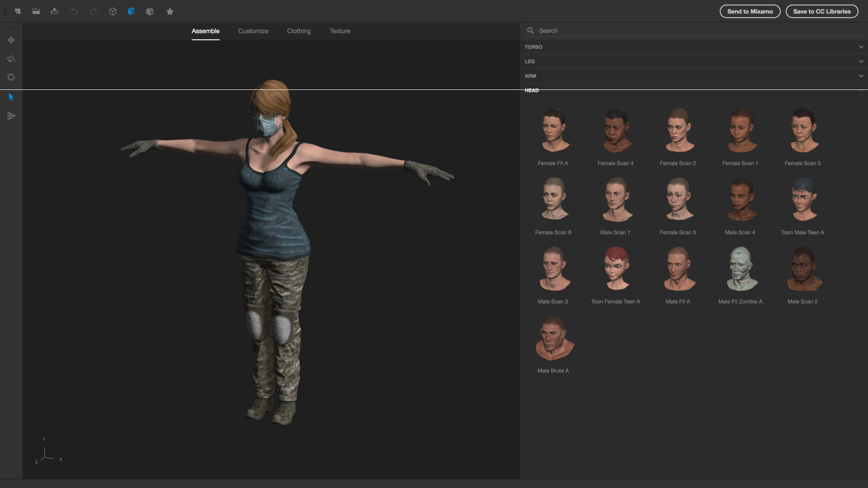Select the pan/move camera tool

(11, 40)
